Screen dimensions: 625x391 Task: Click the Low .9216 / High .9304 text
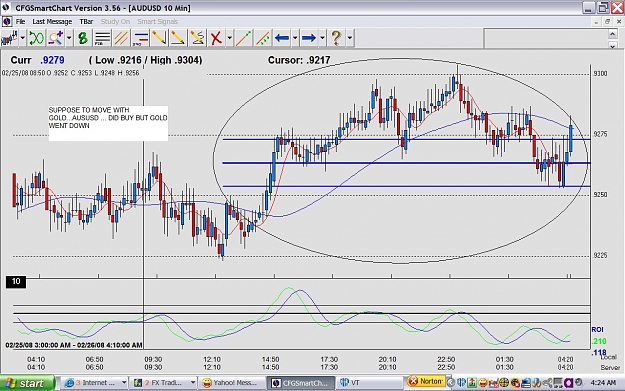coord(145,60)
